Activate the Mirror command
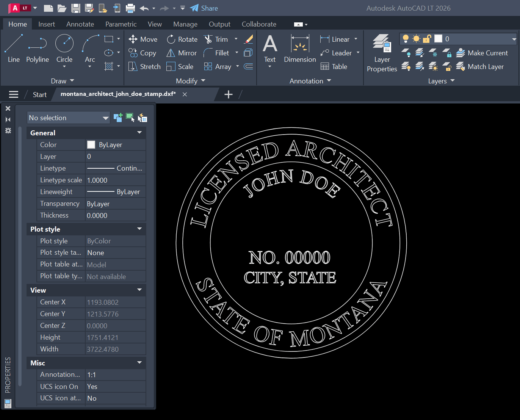Image resolution: width=520 pixels, height=420 pixels. click(x=182, y=53)
